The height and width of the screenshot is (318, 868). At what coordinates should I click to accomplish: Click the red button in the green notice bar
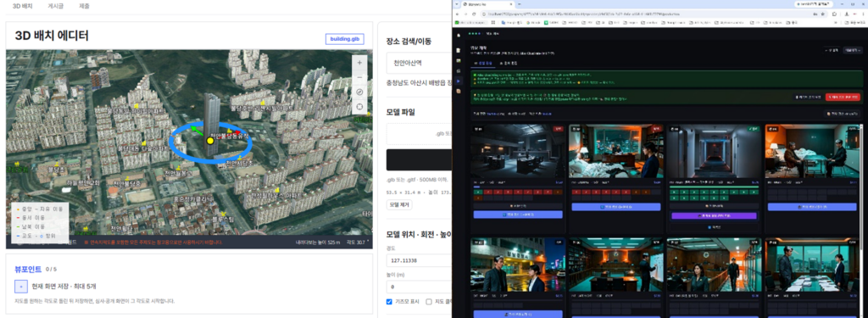(843, 97)
